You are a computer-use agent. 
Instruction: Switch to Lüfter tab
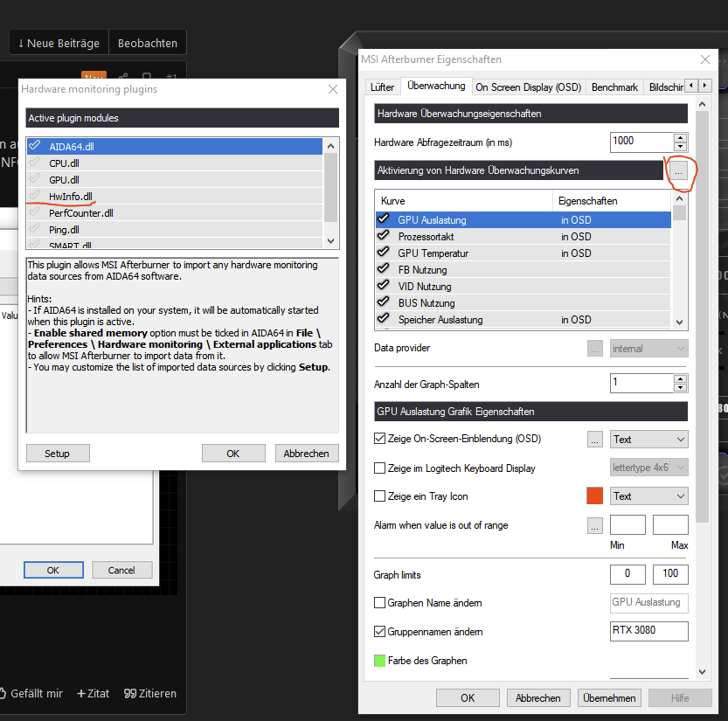click(x=382, y=87)
